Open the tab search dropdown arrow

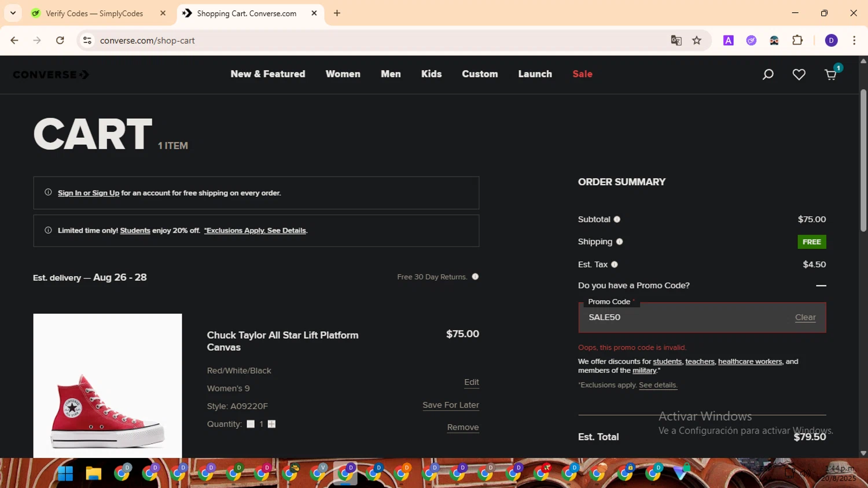point(13,13)
